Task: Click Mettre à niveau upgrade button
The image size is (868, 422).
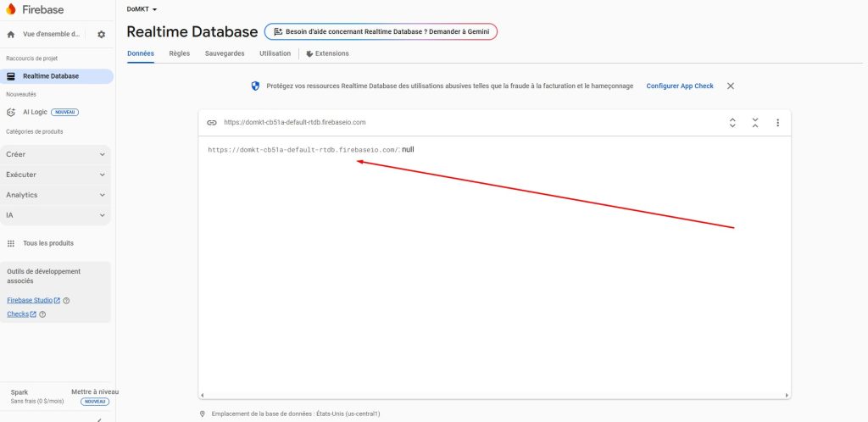Action: pyautogui.click(x=95, y=392)
